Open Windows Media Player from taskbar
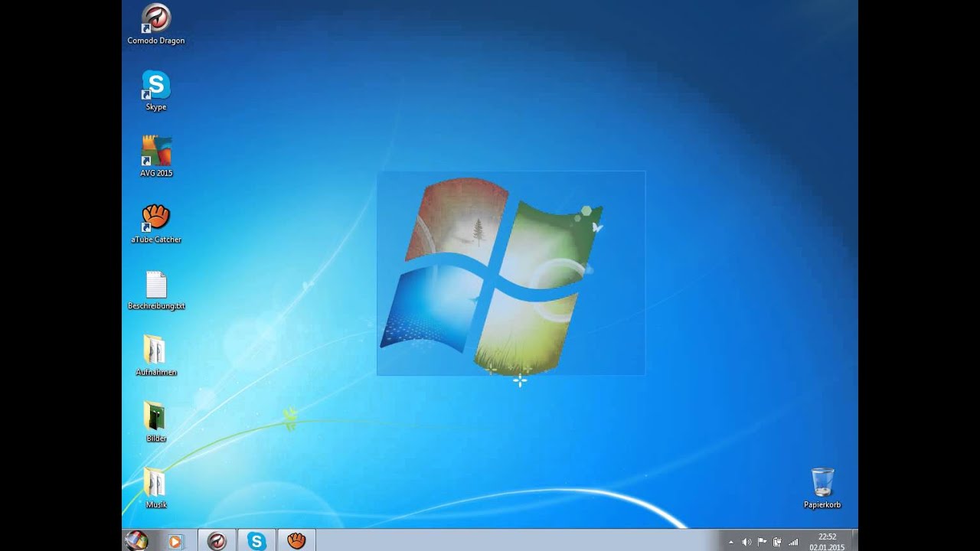The width and height of the screenshot is (980, 551). pyautogui.click(x=175, y=542)
